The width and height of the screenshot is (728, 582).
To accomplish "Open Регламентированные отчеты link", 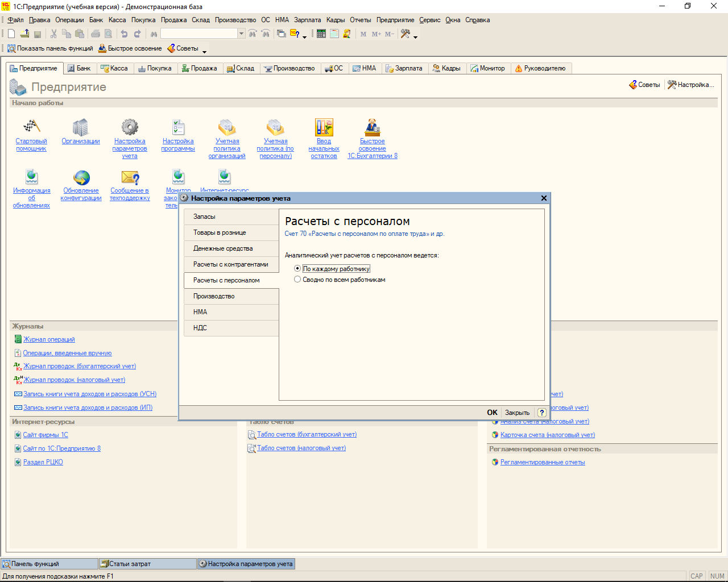I will click(x=543, y=462).
